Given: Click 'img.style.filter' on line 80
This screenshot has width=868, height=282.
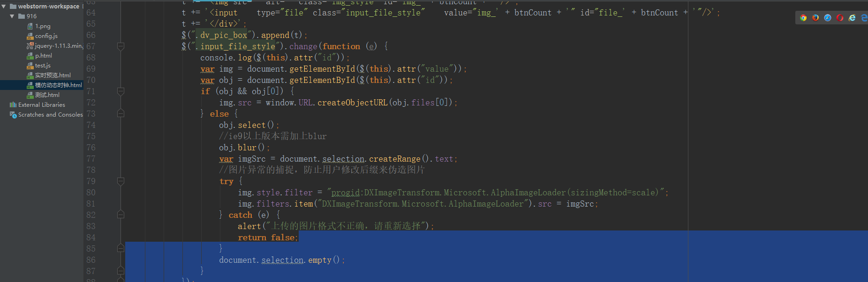Looking at the screenshot, I should pyautogui.click(x=275, y=193).
